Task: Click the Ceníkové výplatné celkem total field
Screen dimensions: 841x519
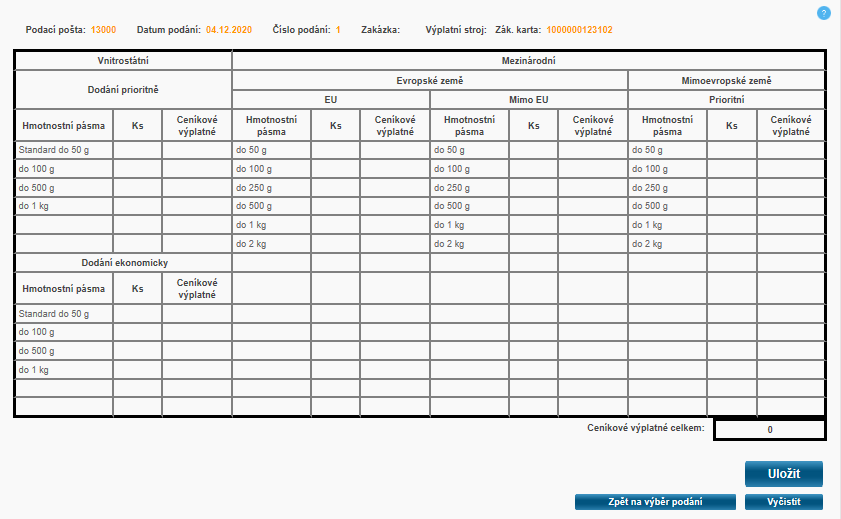Action: 769,429
